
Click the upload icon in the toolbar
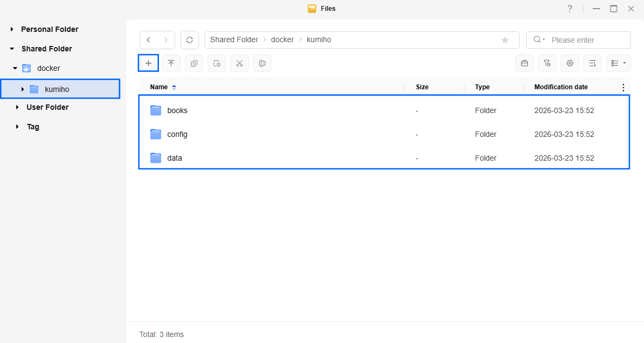(x=171, y=63)
